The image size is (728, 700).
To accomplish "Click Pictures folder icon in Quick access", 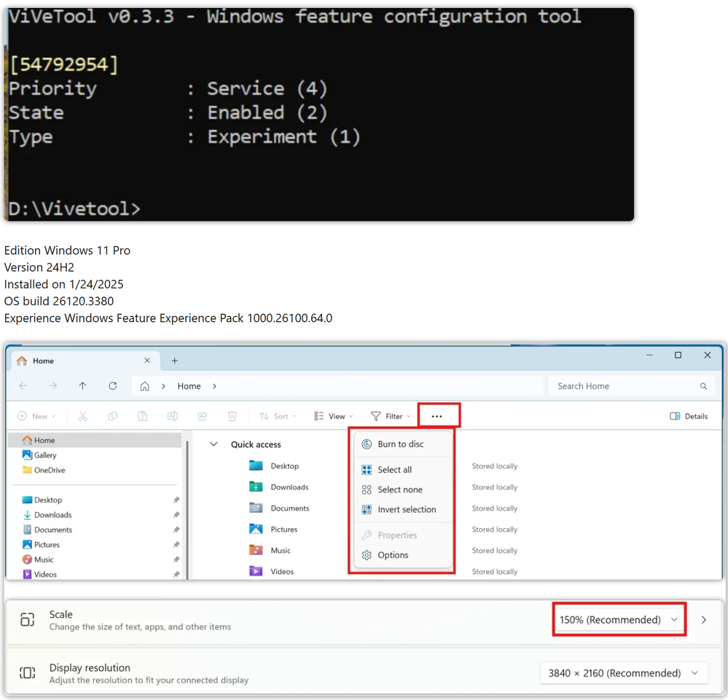I will [x=256, y=529].
